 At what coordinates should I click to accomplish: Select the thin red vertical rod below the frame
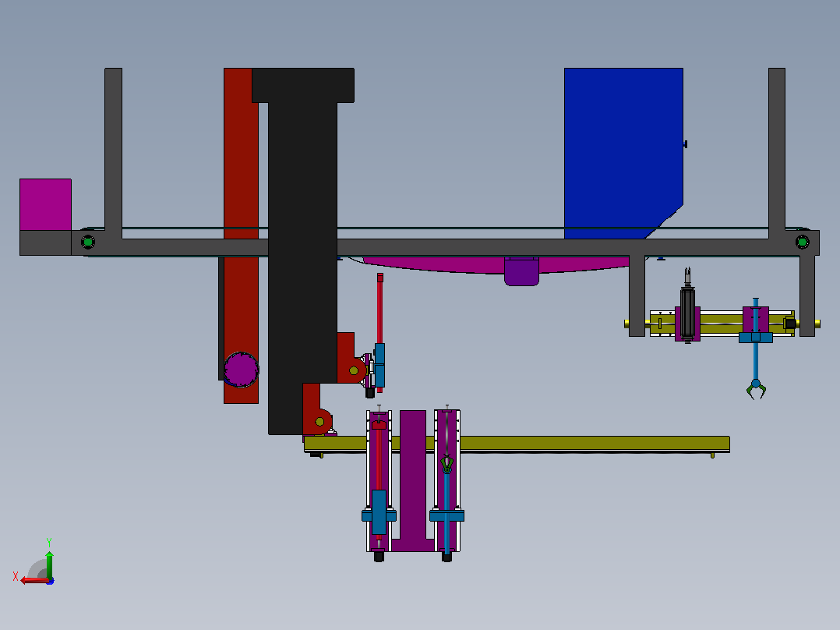coord(379,310)
